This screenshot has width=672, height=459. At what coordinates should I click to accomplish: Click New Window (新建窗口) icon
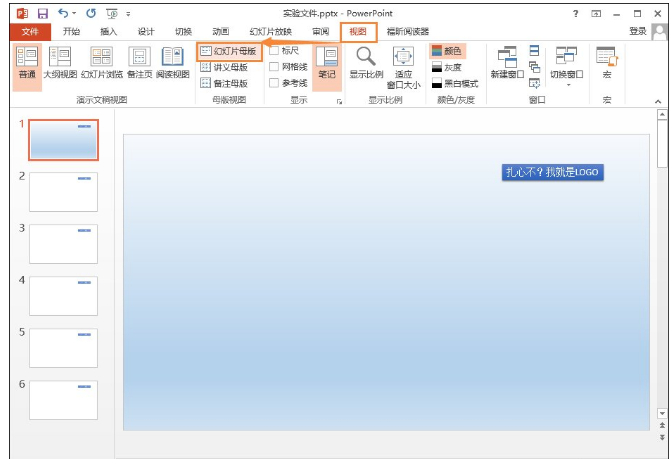pyautogui.click(x=507, y=62)
